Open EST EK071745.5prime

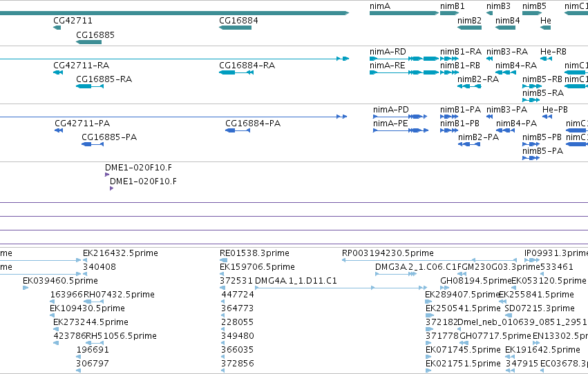[x=463, y=350]
